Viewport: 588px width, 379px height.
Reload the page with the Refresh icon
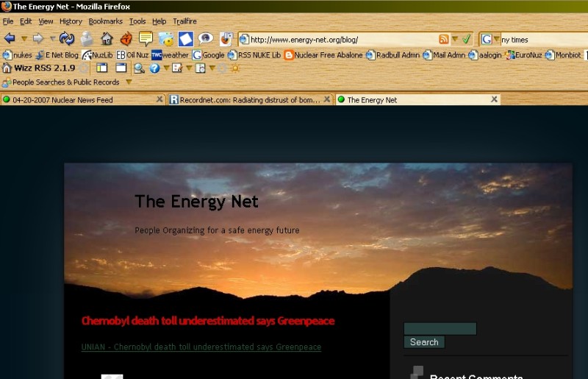(x=67, y=38)
